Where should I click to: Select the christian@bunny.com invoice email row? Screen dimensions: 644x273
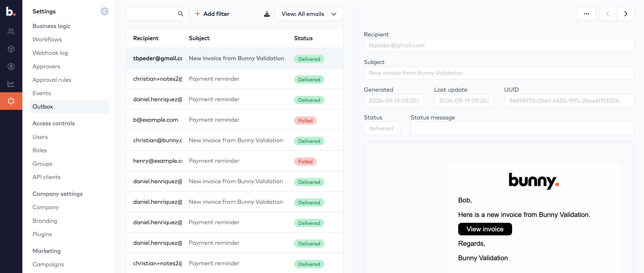tap(235, 140)
